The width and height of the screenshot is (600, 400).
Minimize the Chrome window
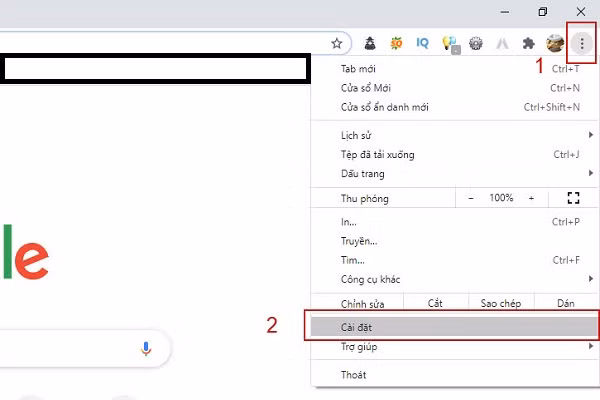[505, 12]
